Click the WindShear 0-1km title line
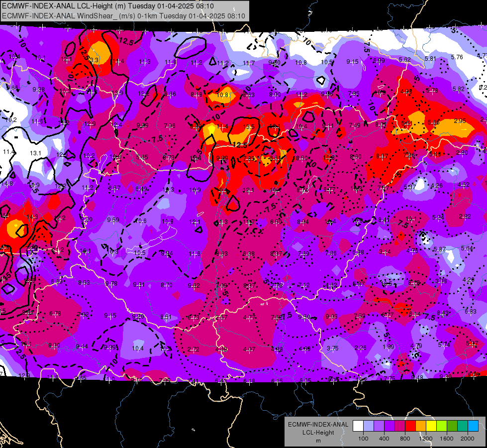The height and width of the screenshot is (448, 487). tap(123, 16)
